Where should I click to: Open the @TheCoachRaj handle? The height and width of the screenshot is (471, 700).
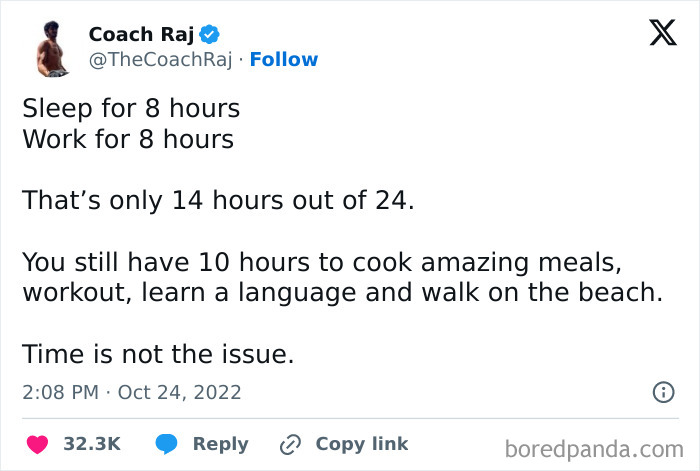(161, 60)
